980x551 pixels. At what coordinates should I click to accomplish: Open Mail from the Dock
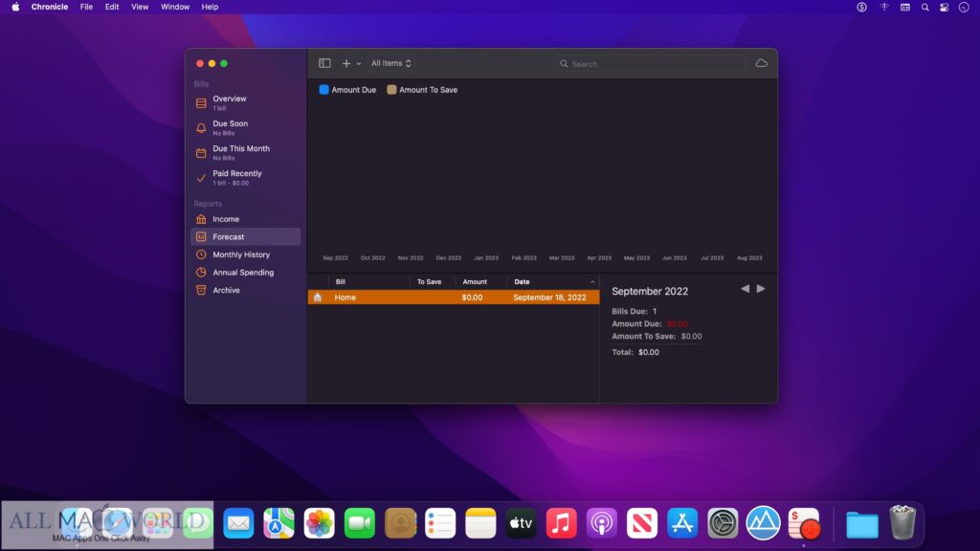click(x=238, y=523)
